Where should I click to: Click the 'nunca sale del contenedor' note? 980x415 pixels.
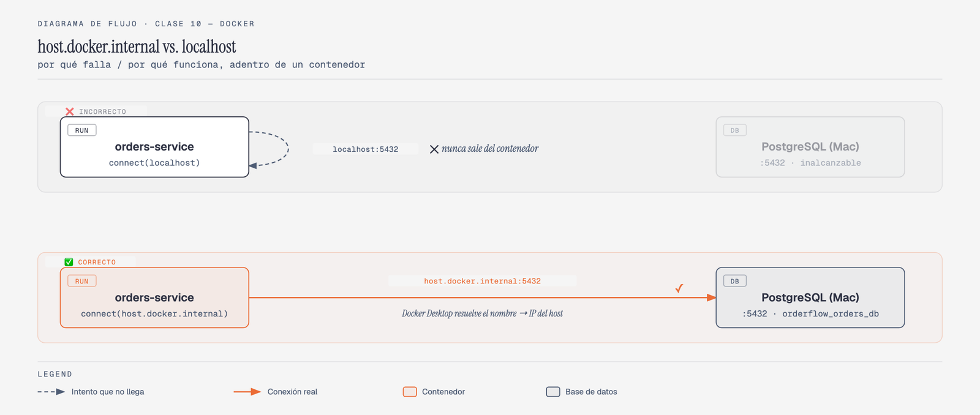tap(490, 149)
